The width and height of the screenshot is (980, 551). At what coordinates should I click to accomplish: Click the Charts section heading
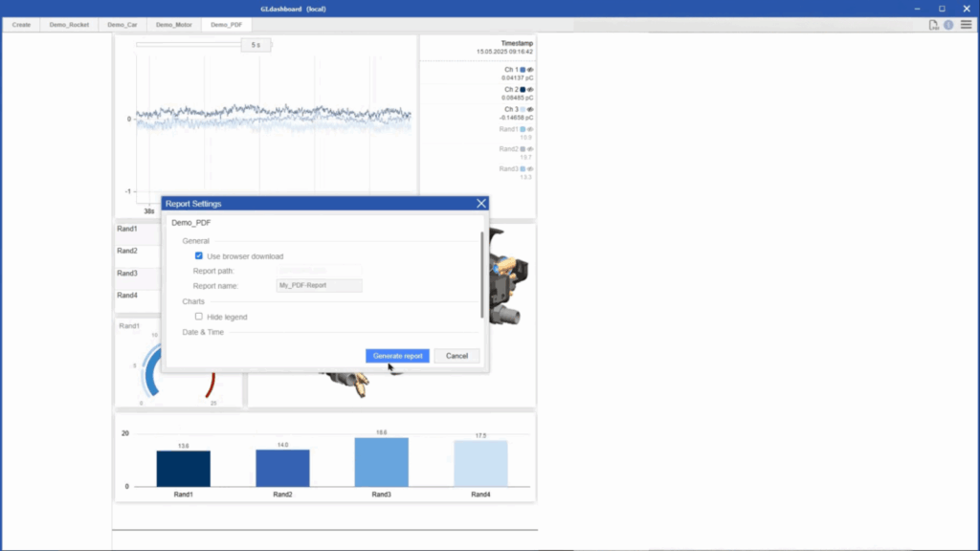tap(193, 301)
